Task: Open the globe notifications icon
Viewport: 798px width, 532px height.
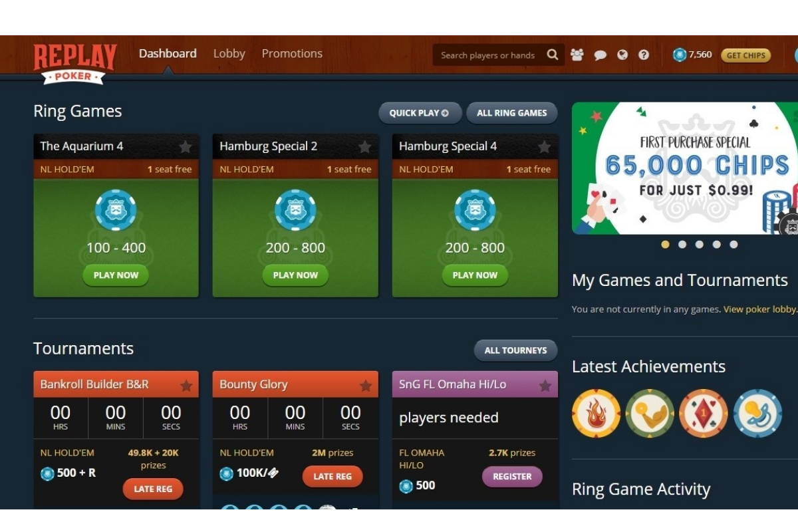Action: coord(622,55)
